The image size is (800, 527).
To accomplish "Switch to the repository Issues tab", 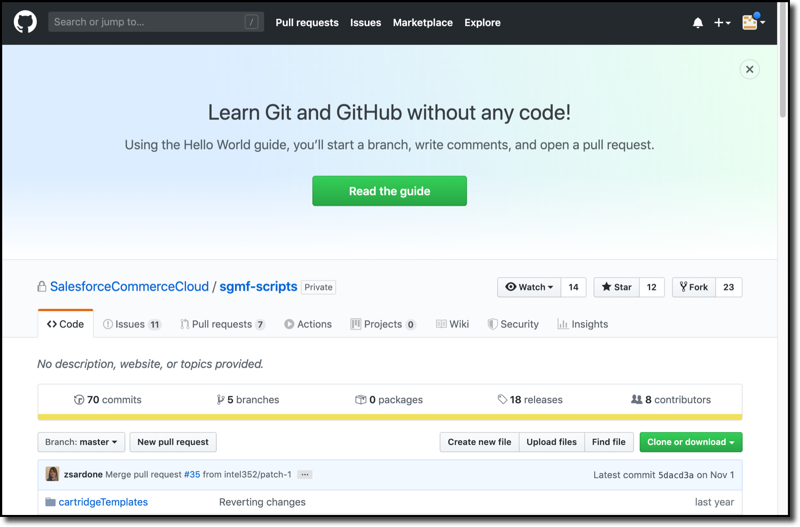I will pos(132,324).
